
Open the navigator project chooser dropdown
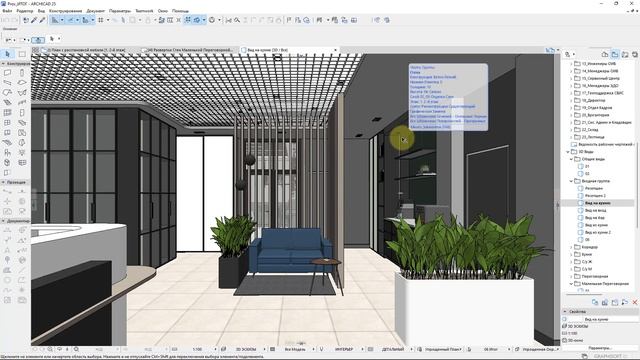569,54
